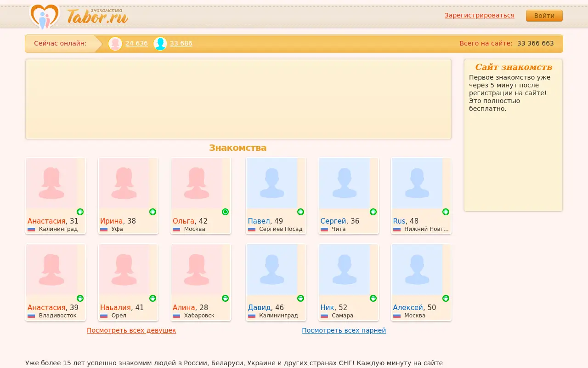Click the green status icon on Rus's card
Viewport: 588px width, 368px height.
click(446, 212)
